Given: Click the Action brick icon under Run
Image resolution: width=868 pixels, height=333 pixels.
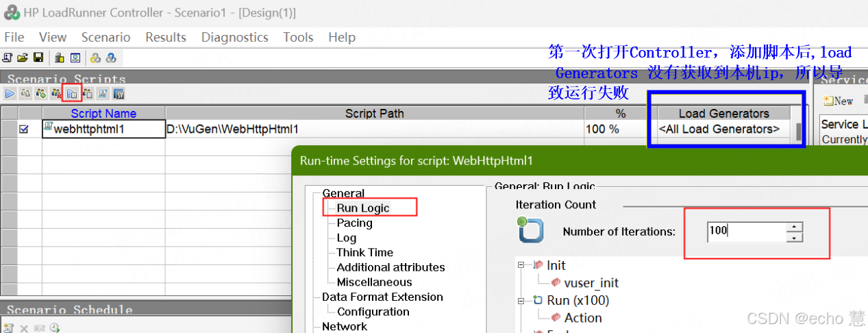Looking at the screenshot, I should pyautogui.click(x=556, y=318).
